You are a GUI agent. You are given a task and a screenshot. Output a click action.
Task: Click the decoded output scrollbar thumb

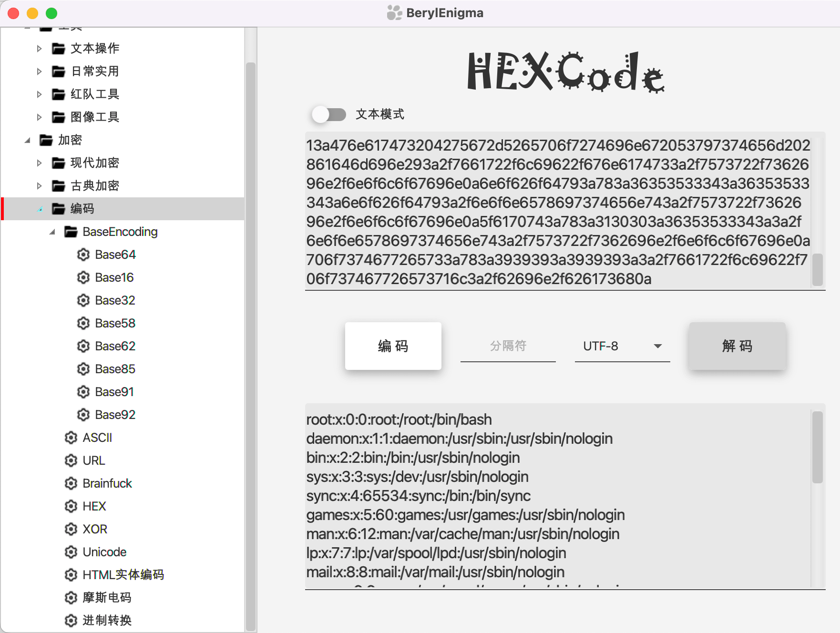817,447
